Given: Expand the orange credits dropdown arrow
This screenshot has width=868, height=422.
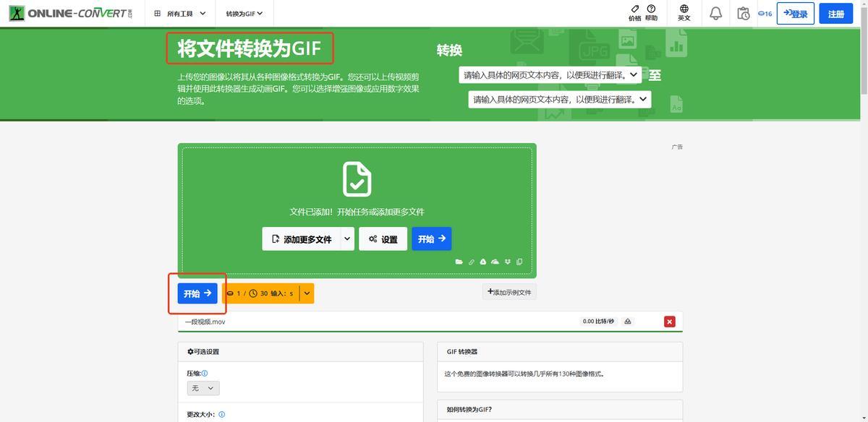Looking at the screenshot, I should (307, 293).
